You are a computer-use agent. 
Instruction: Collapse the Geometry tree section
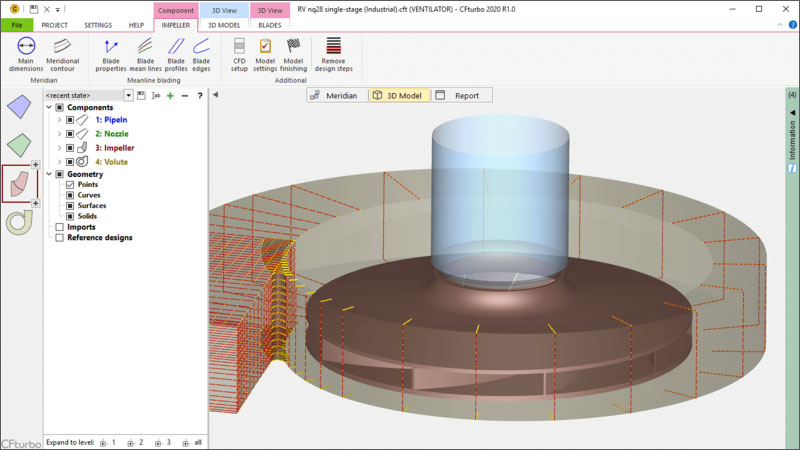(x=49, y=174)
